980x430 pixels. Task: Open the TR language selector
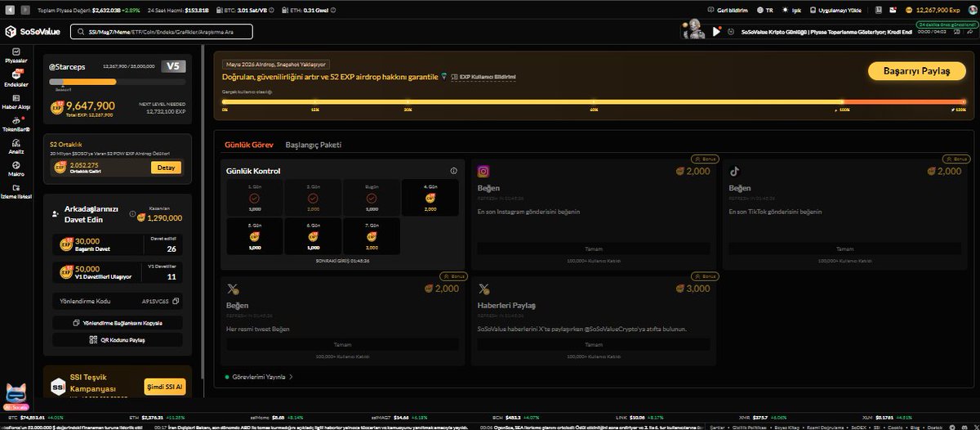tap(766, 10)
